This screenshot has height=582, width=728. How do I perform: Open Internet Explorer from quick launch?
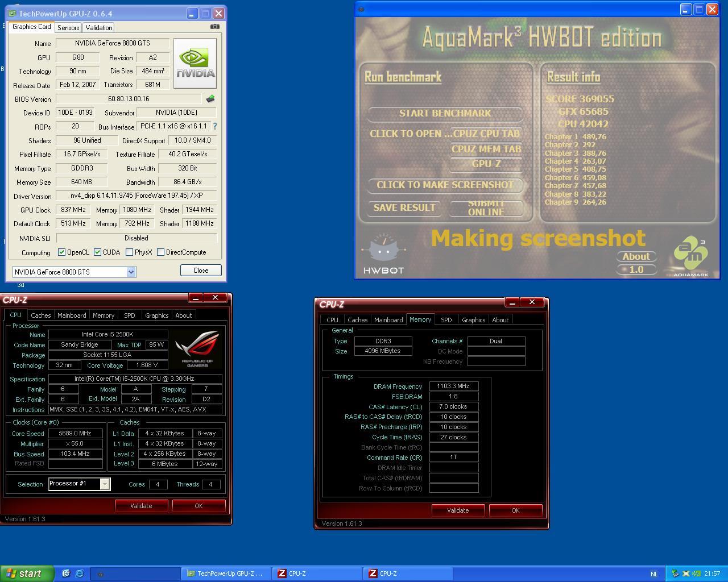coord(79,573)
